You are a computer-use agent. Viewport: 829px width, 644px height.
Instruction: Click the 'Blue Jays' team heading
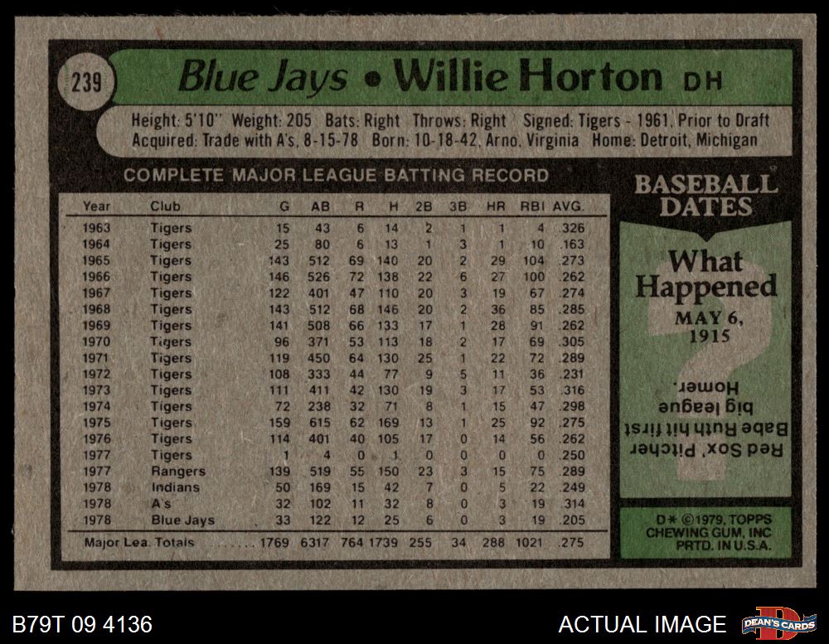[263, 79]
